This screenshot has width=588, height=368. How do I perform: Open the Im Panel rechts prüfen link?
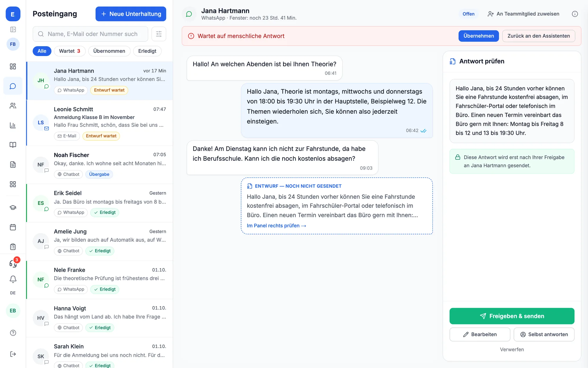tap(276, 226)
